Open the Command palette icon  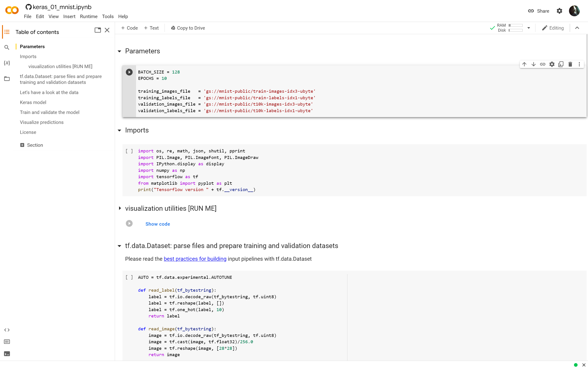coord(7,342)
